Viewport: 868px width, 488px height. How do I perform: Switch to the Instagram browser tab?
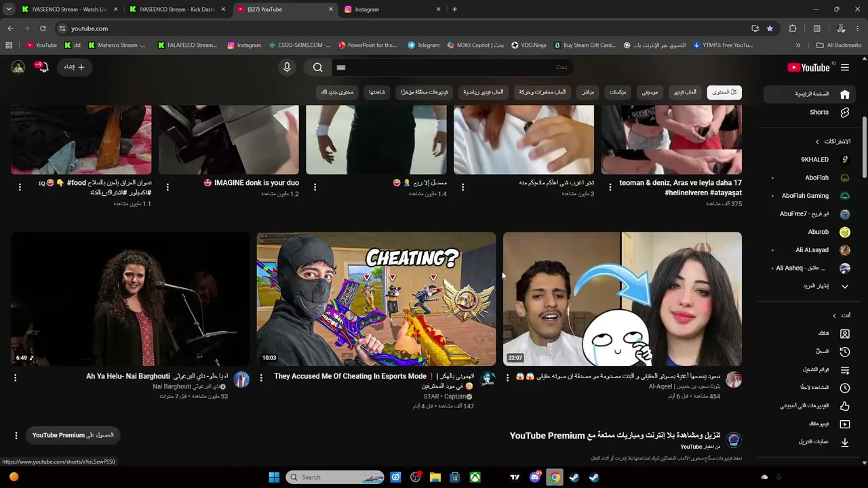[x=393, y=9]
